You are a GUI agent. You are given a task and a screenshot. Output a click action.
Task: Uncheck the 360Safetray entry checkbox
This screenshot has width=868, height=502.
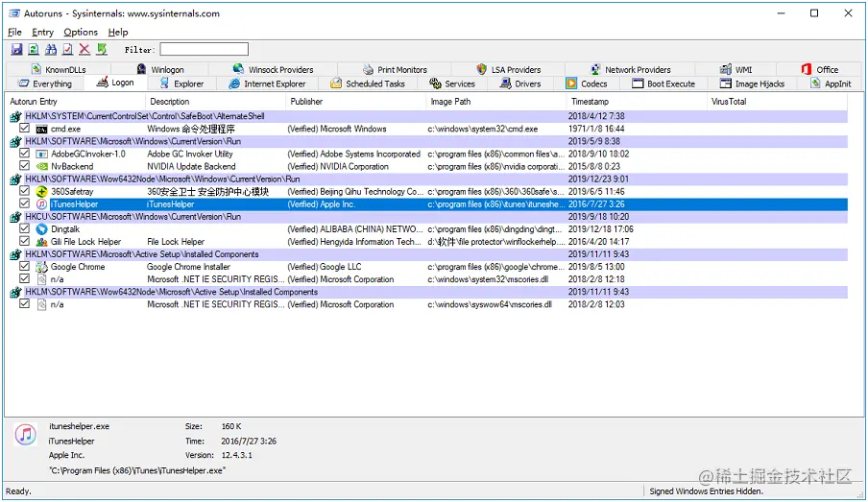[x=24, y=191]
